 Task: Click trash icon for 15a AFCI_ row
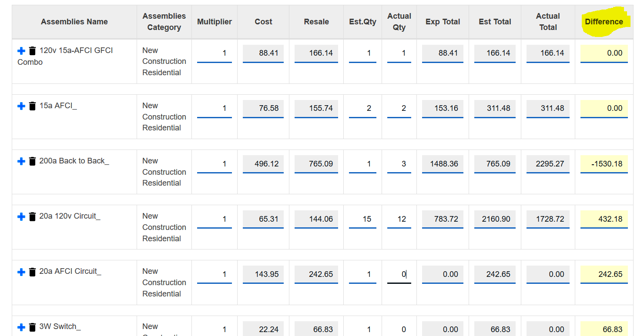pos(32,106)
